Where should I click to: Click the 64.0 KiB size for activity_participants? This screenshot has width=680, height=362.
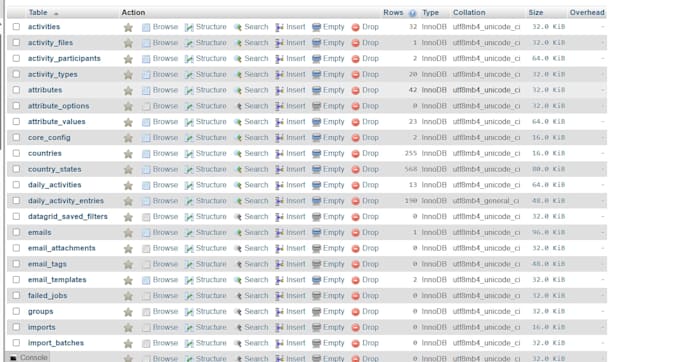549,59
